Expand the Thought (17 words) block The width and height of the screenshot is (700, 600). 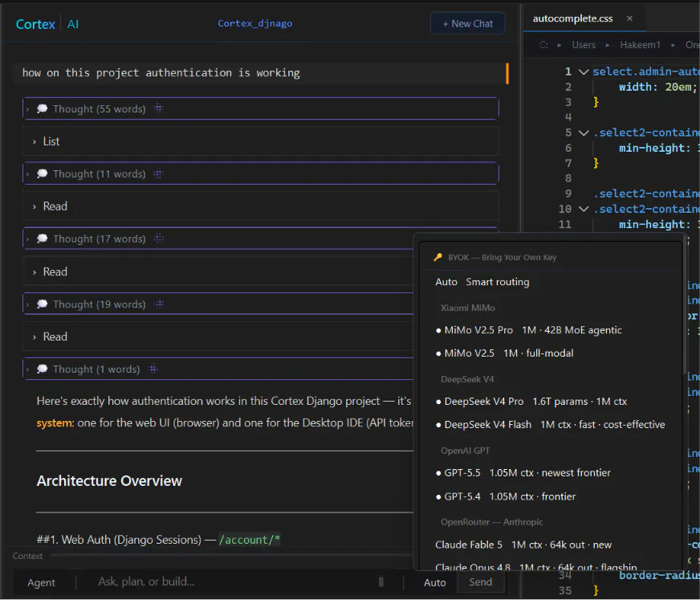pos(218,239)
